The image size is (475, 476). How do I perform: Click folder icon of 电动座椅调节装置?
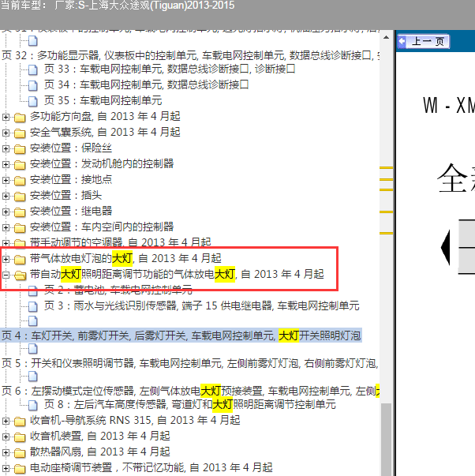click(20, 468)
